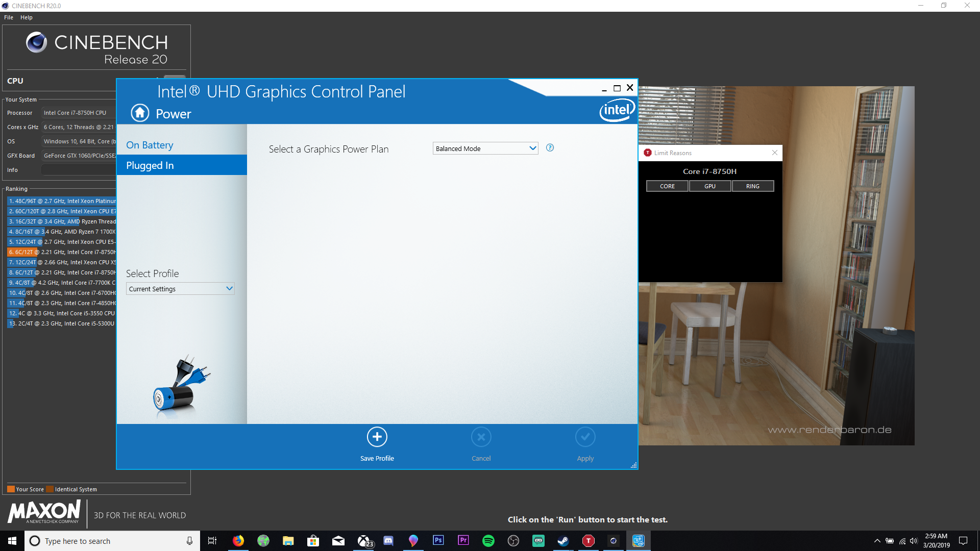Select ranking row 7. 12C/24T 2.66 GHz Xeon

pyautogui.click(x=62, y=262)
